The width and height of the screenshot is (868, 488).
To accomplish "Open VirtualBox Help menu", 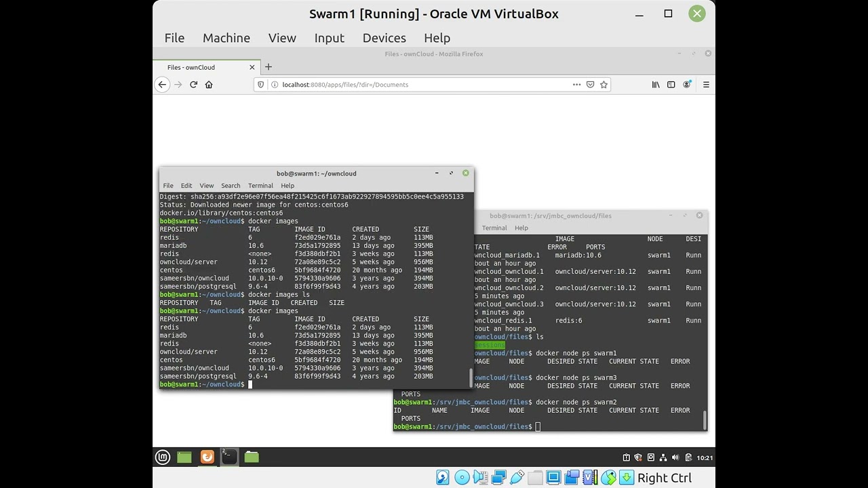I will click(x=437, y=38).
